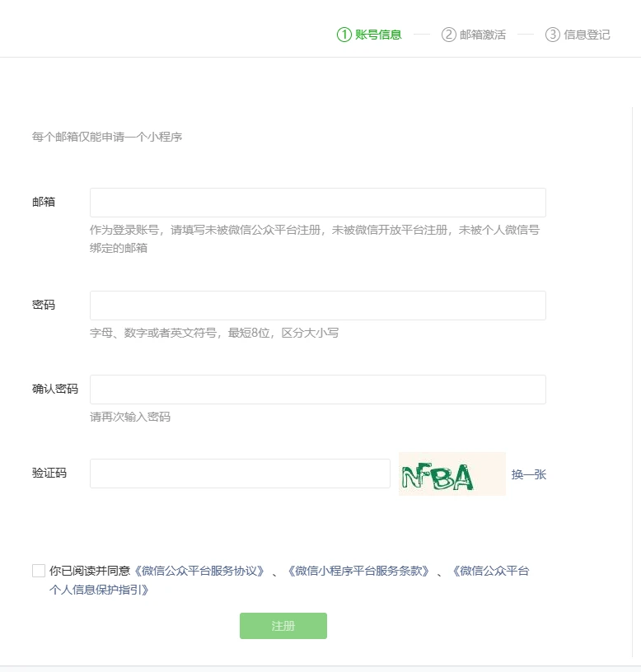The image size is (641, 672).
Task: Click 换一张 to refresh the captcha
Action: tap(529, 474)
